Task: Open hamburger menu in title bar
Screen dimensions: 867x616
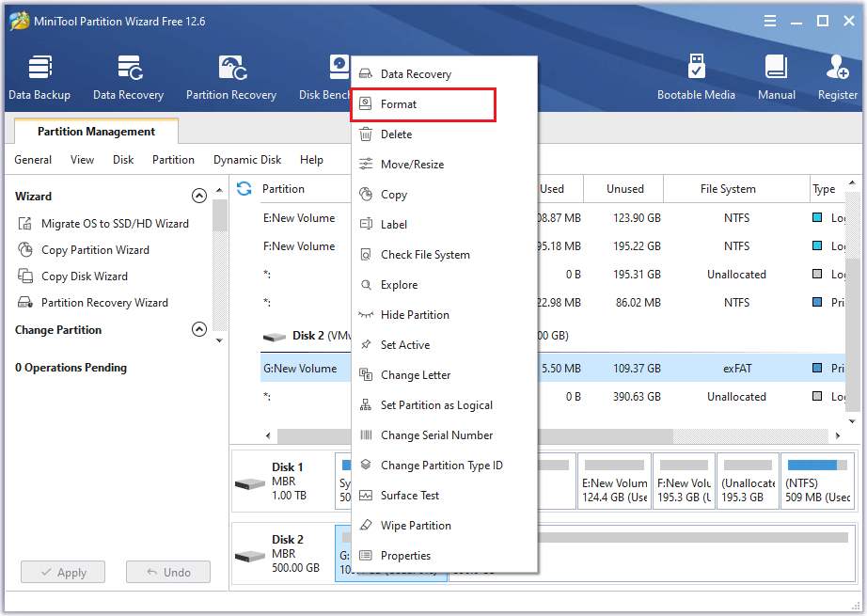Action: pos(770,21)
